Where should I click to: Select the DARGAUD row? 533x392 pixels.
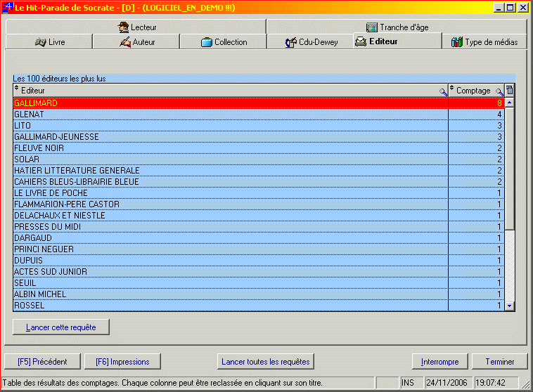click(258, 237)
